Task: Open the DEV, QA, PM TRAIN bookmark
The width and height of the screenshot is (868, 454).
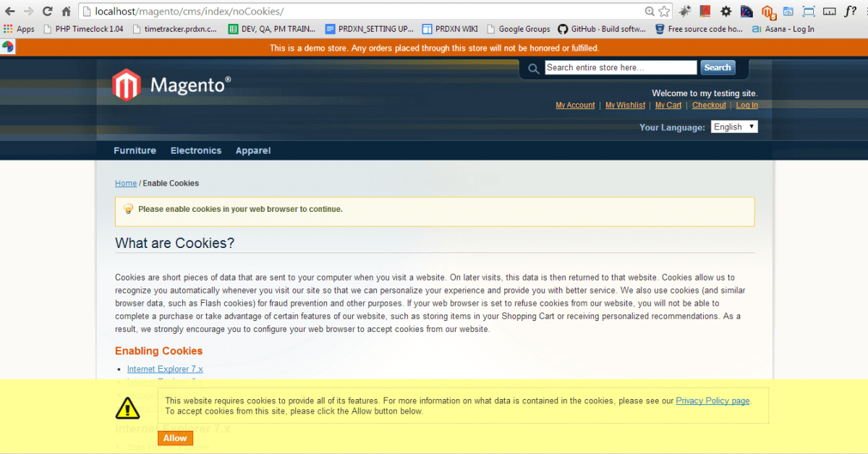Action: click(x=272, y=29)
